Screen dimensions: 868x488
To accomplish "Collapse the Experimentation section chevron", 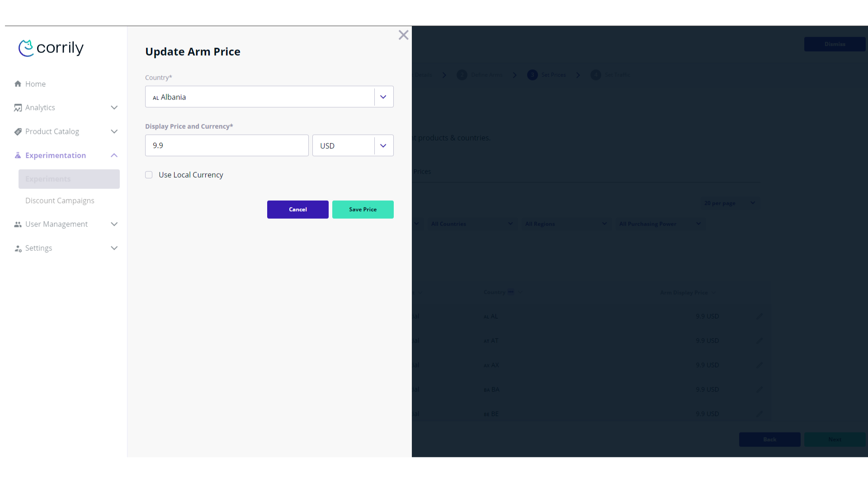I will (114, 155).
